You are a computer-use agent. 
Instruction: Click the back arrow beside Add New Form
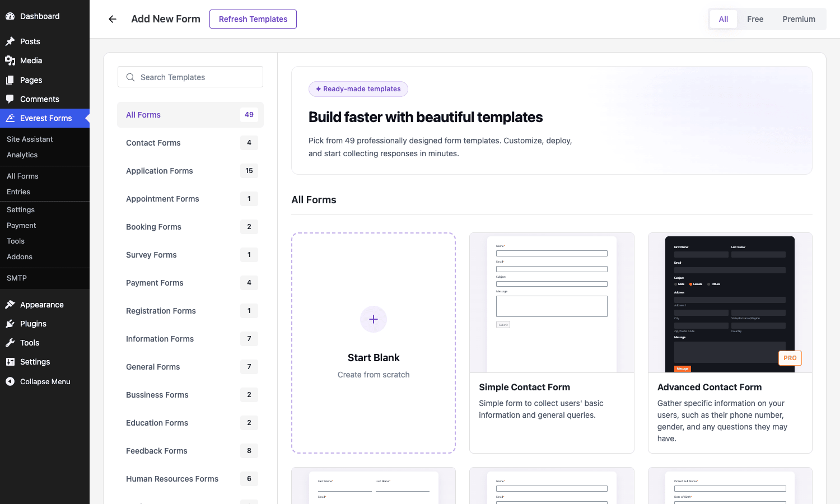coord(113,19)
